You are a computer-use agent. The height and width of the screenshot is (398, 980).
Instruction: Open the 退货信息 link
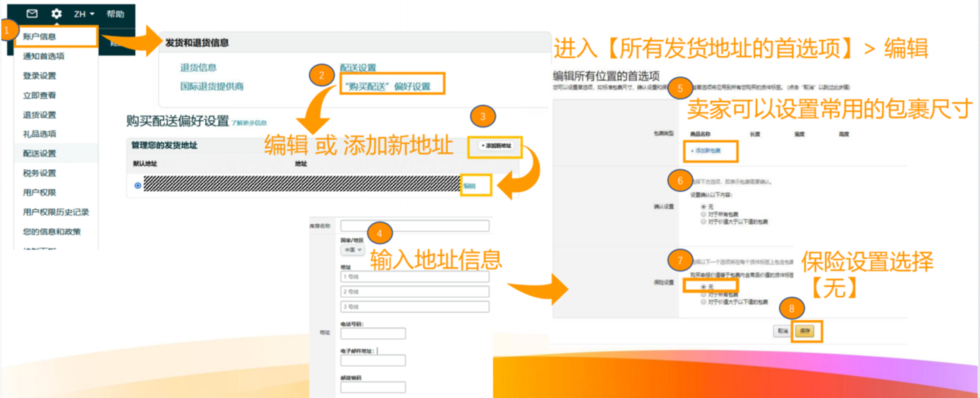pos(198,68)
